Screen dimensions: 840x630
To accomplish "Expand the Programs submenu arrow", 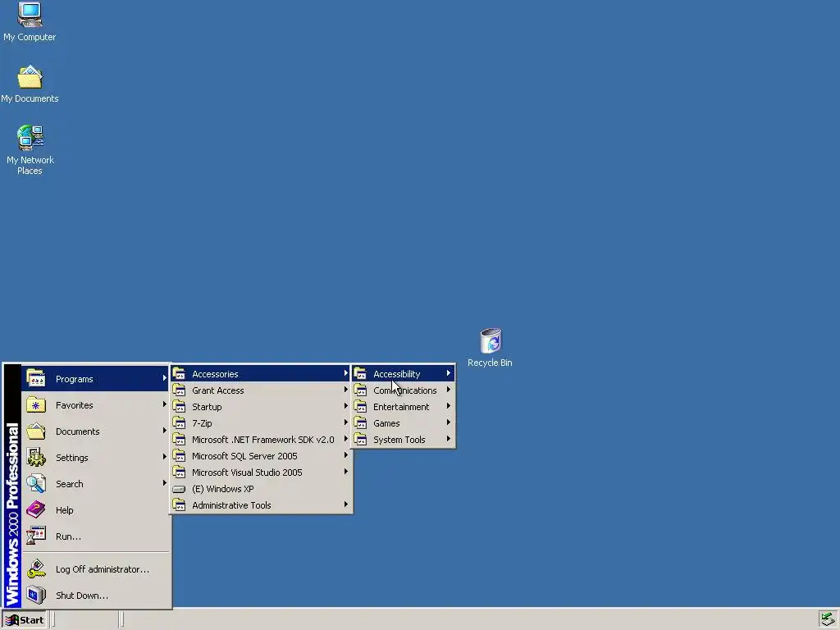I will coord(164,378).
